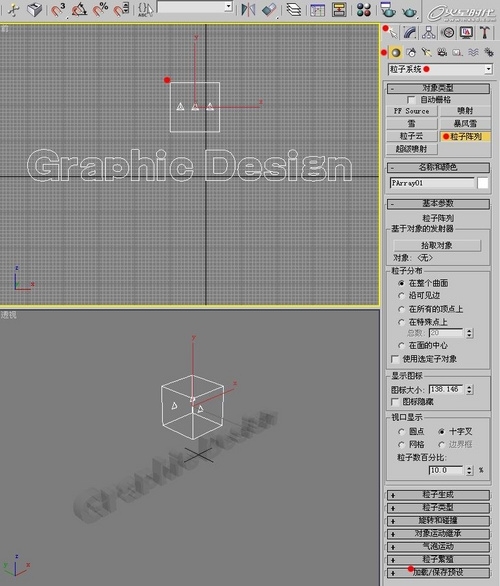This screenshot has width=500, height=586.
Task: Click the PArray01 name field
Action: click(432, 183)
